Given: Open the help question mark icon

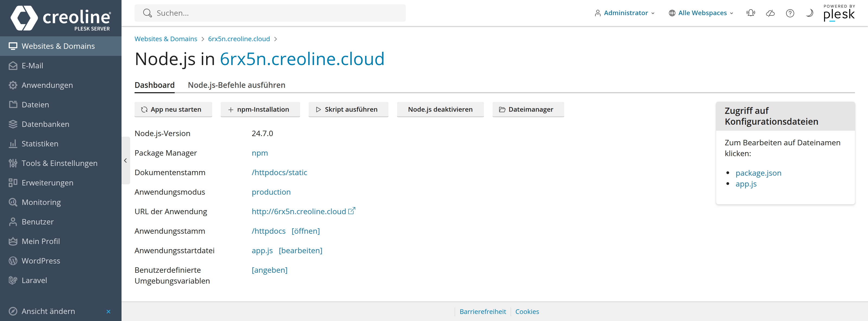Looking at the screenshot, I should [x=790, y=13].
